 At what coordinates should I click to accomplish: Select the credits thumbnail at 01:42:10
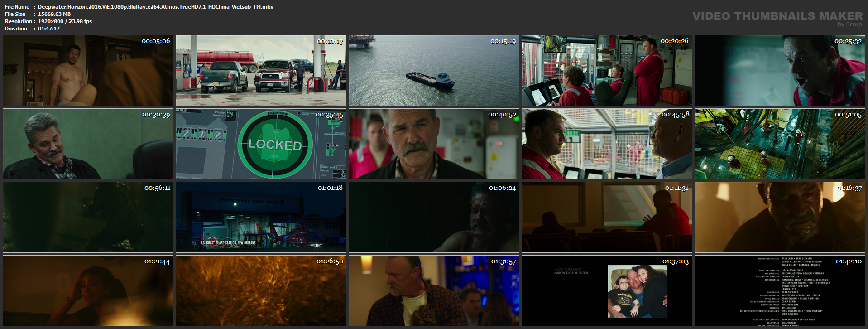coord(780,290)
